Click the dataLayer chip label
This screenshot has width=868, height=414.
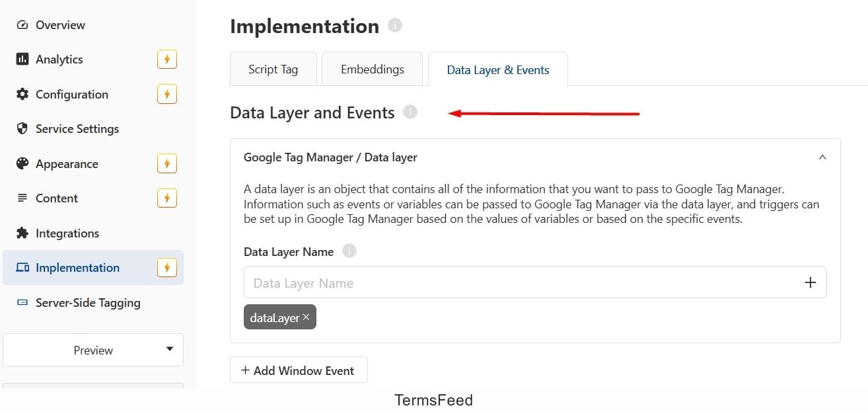coord(275,318)
